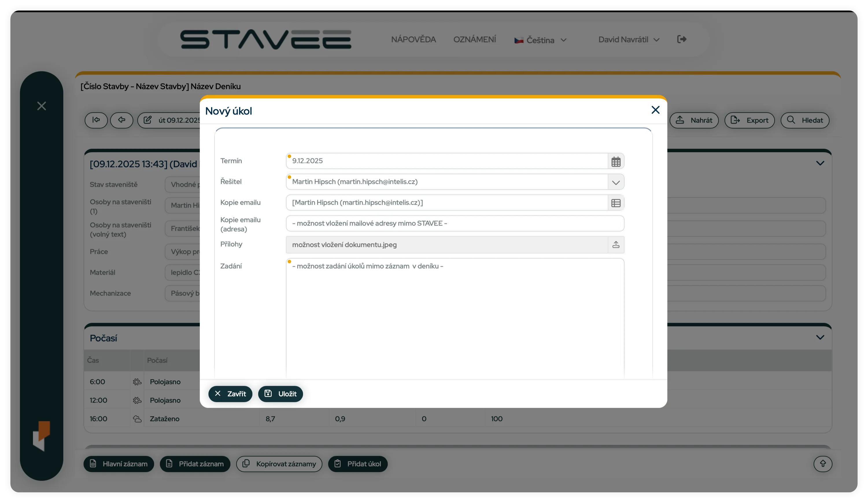
Task: Click the edit pencil icon beside the date
Action: click(148, 120)
